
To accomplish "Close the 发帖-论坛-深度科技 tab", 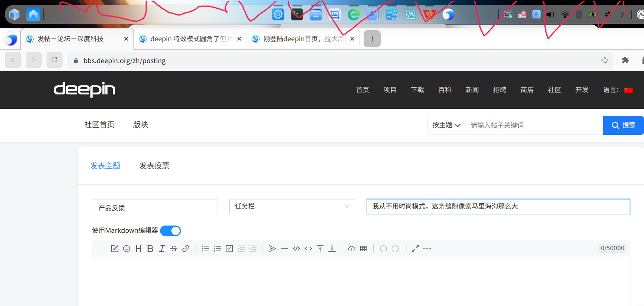I will click(x=126, y=39).
